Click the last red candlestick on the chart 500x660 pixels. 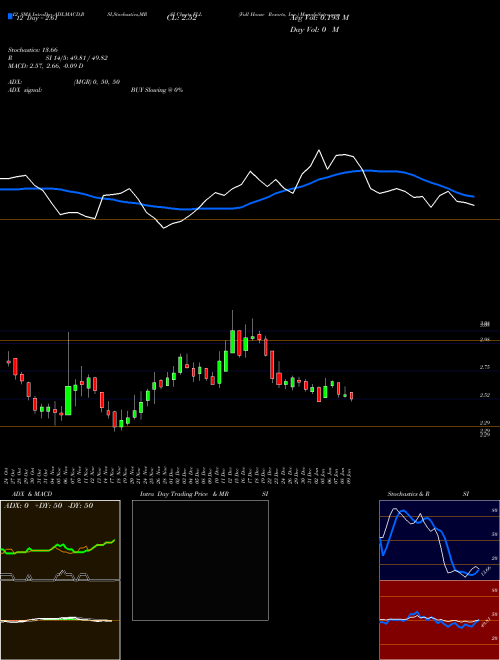click(x=351, y=396)
